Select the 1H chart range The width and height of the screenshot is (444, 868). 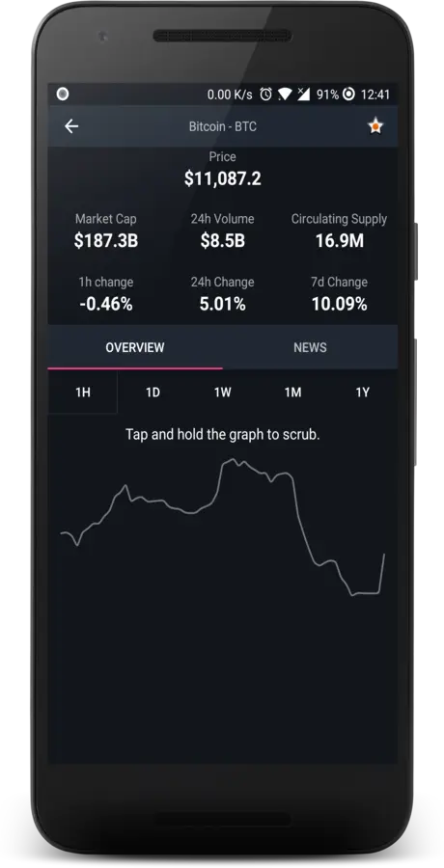[83, 393]
